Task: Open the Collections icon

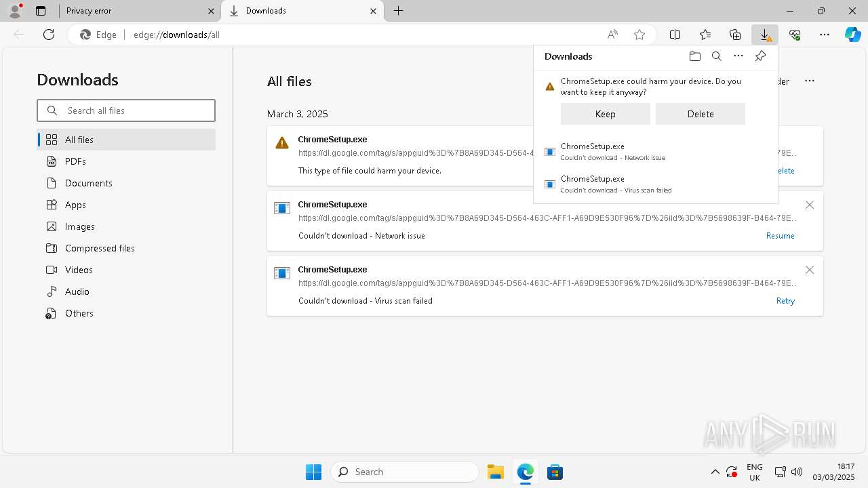Action: tap(735, 35)
